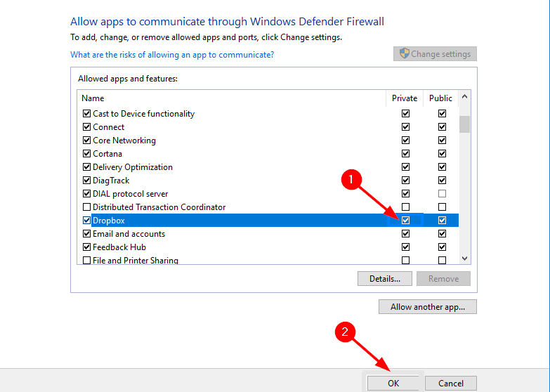The image size is (550, 392).
Task: Enable DIAL protocol server Public checkbox
Action: click(x=442, y=194)
